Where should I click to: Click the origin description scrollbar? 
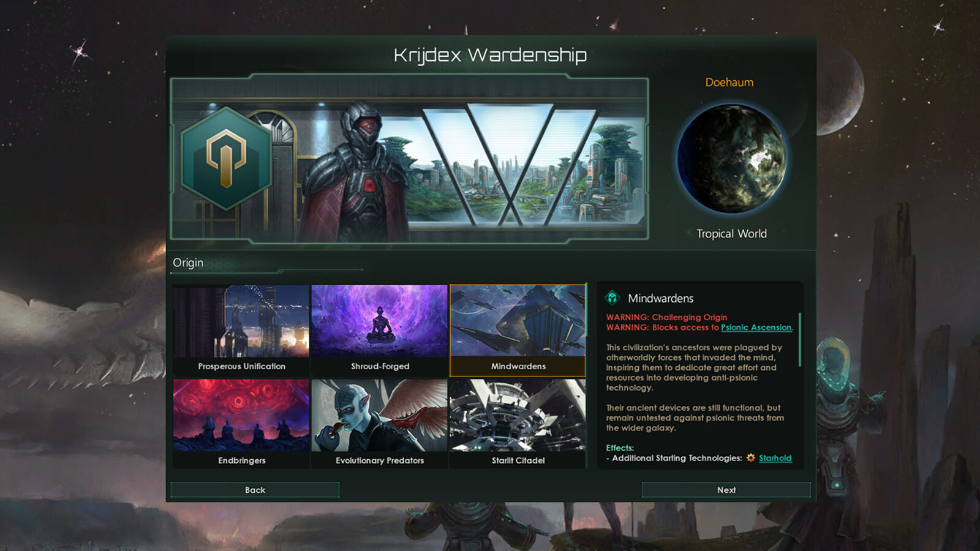click(800, 340)
